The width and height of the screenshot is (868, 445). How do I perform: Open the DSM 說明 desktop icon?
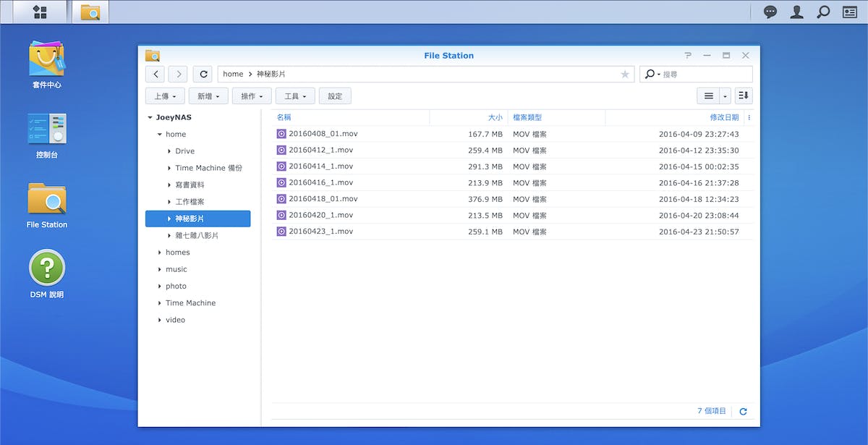click(x=47, y=274)
